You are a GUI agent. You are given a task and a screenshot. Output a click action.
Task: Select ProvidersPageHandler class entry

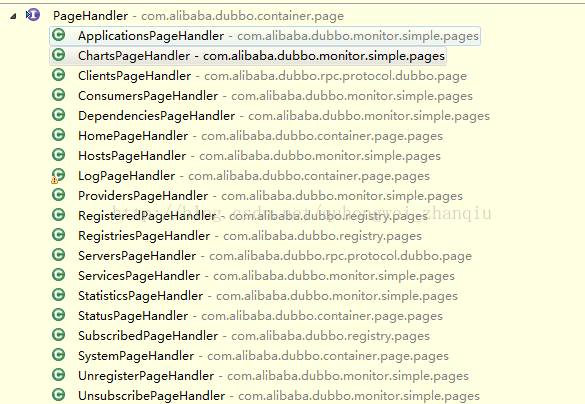point(270,196)
